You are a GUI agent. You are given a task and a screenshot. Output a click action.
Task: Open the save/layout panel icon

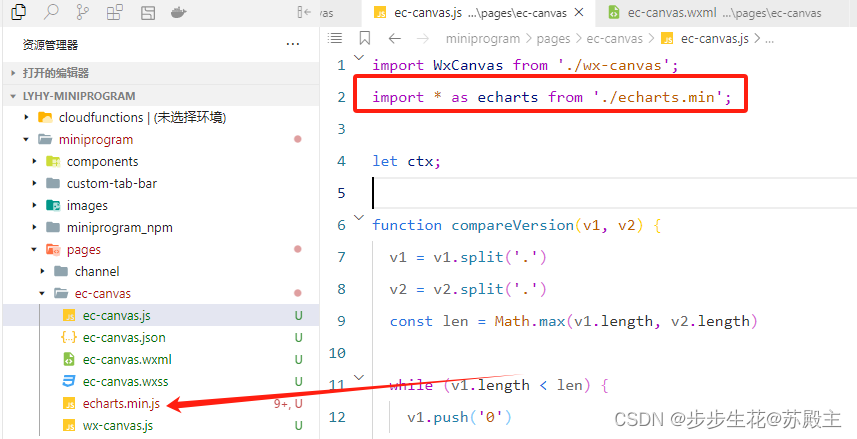(148, 12)
